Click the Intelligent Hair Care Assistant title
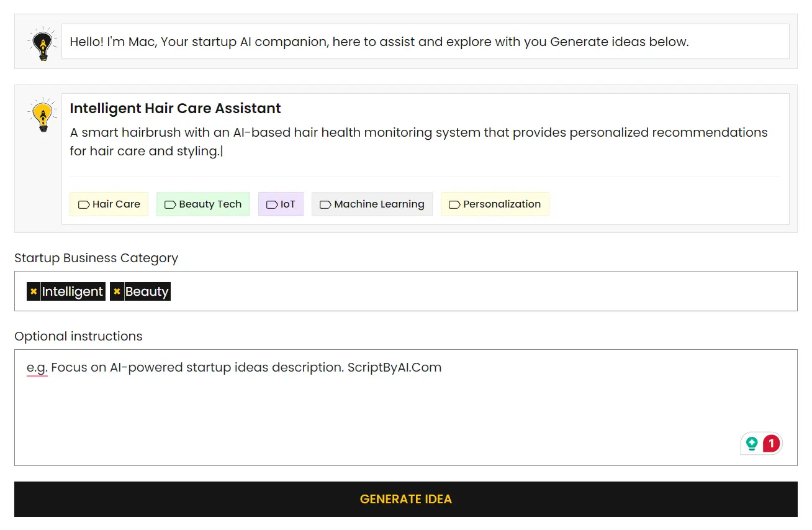812x530 pixels. click(x=175, y=109)
